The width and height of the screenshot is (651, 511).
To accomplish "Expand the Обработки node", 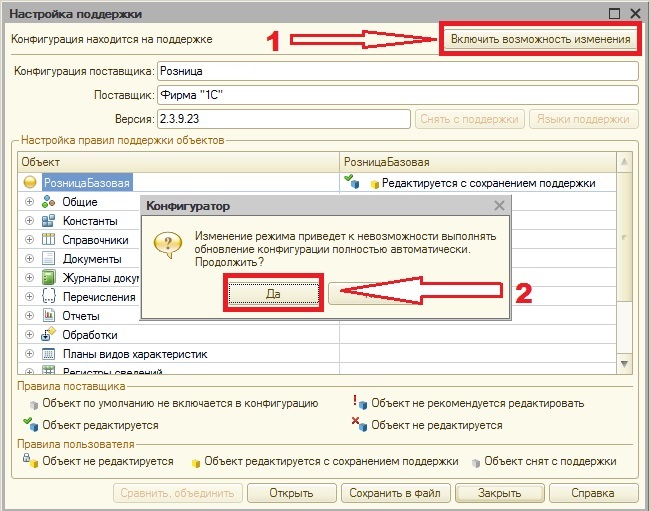I will (29, 334).
